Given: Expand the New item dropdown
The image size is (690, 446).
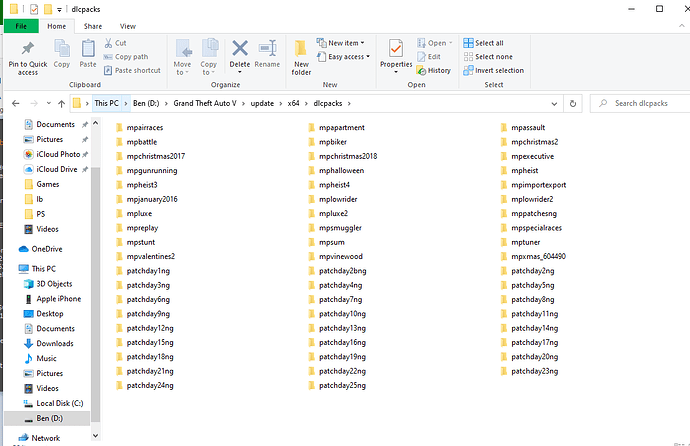Looking at the screenshot, I should point(343,43).
